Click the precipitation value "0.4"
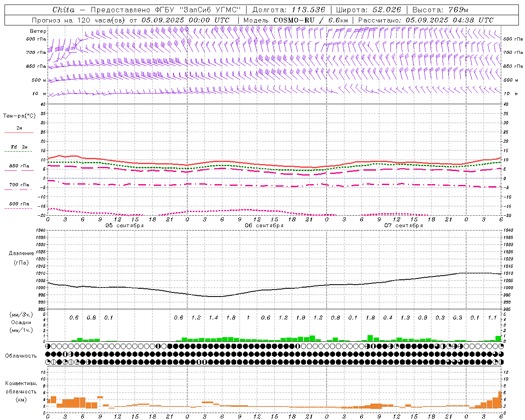Image resolution: width=525 pixels, height=420 pixels. tap(388, 318)
